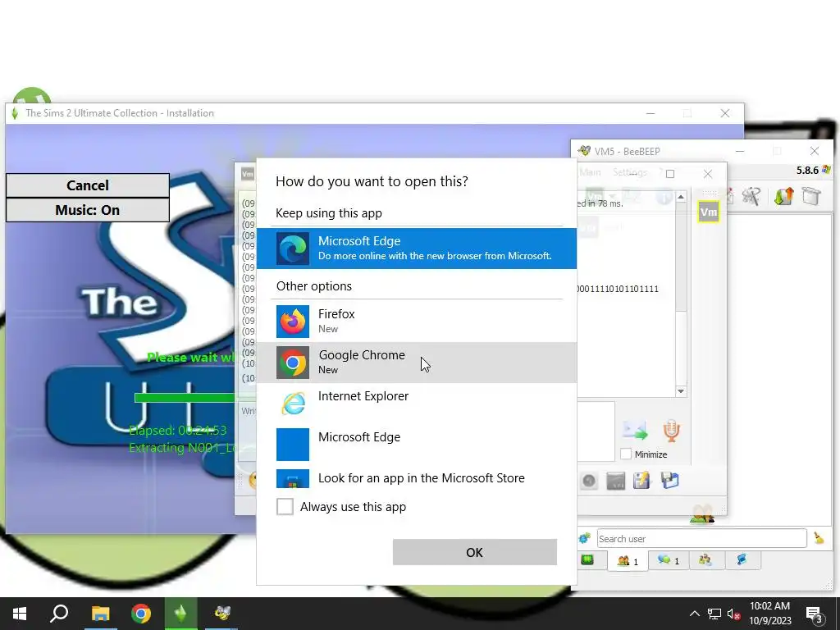Choose plain Microsoft Edge under Other options

click(x=416, y=444)
